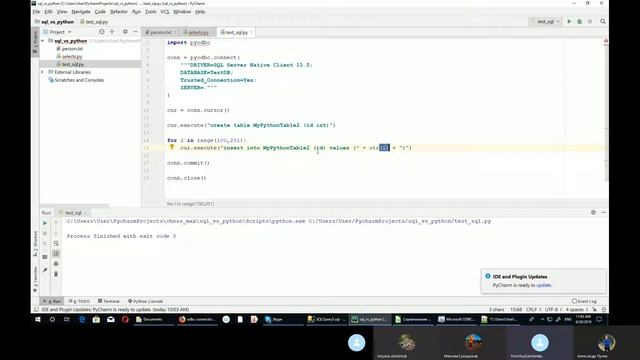The height and width of the screenshot is (360, 640).
Task: Open Project panel settings gear
Action: pyautogui.click(x=125, y=32)
